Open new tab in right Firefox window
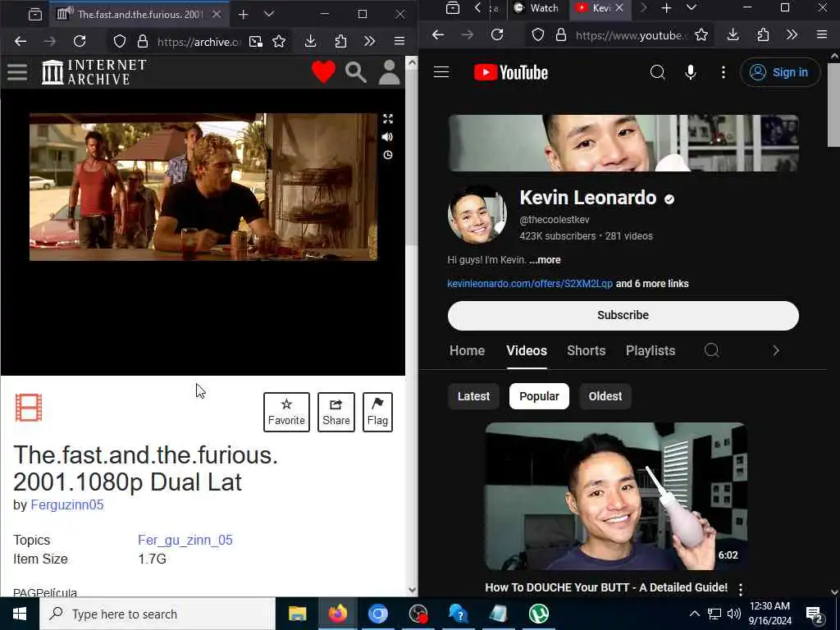The image size is (840, 630). (666, 8)
